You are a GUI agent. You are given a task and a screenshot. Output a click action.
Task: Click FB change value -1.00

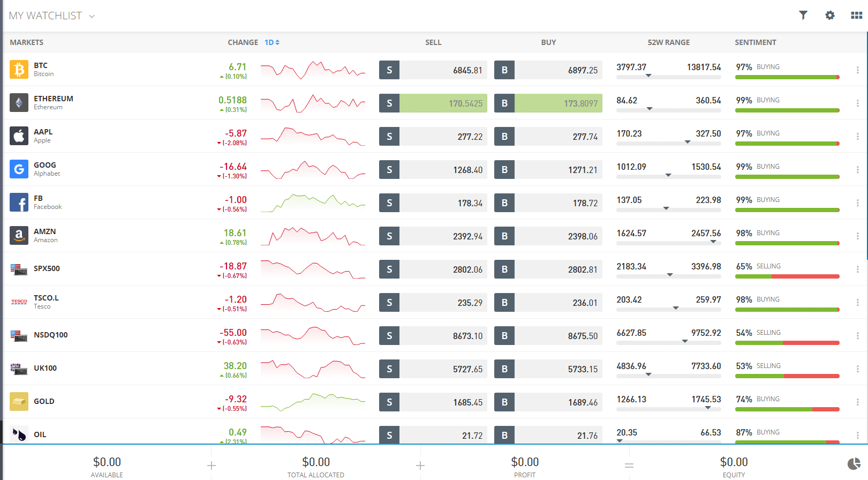pyautogui.click(x=236, y=200)
